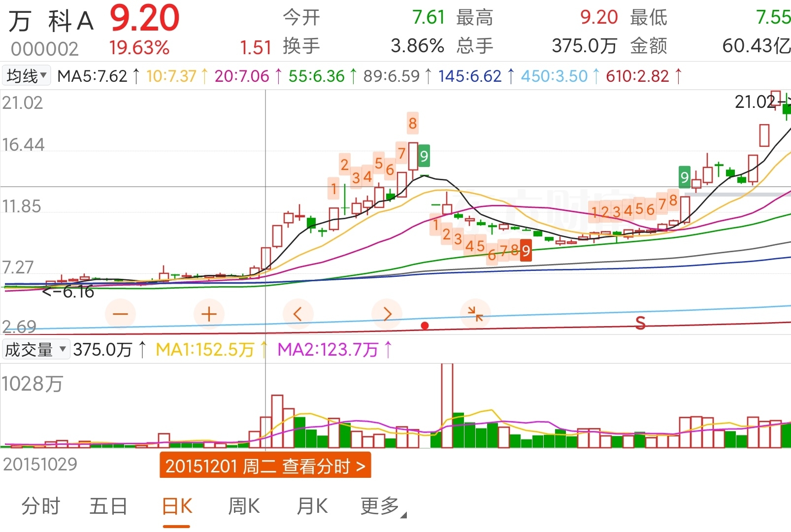The width and height of the screenshot is (791, 532).
Task: Tap the MA1:152.5万 volume label
Action: pos(204,350)
